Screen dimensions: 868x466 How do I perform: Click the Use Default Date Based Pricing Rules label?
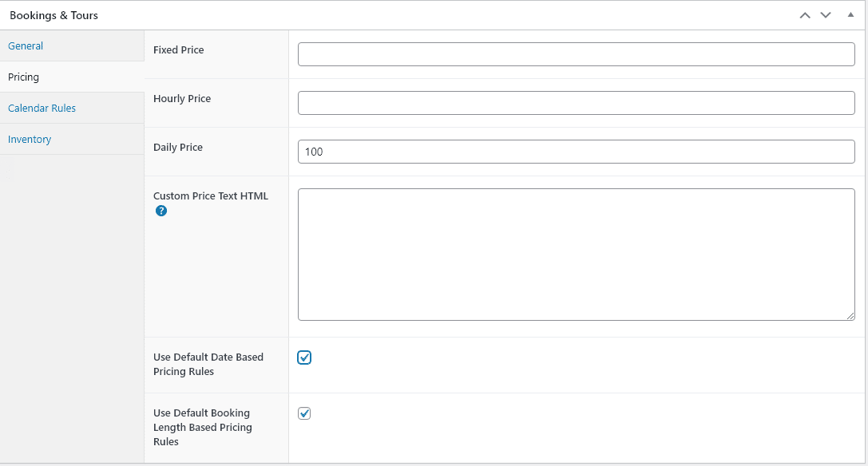(208, 364)
